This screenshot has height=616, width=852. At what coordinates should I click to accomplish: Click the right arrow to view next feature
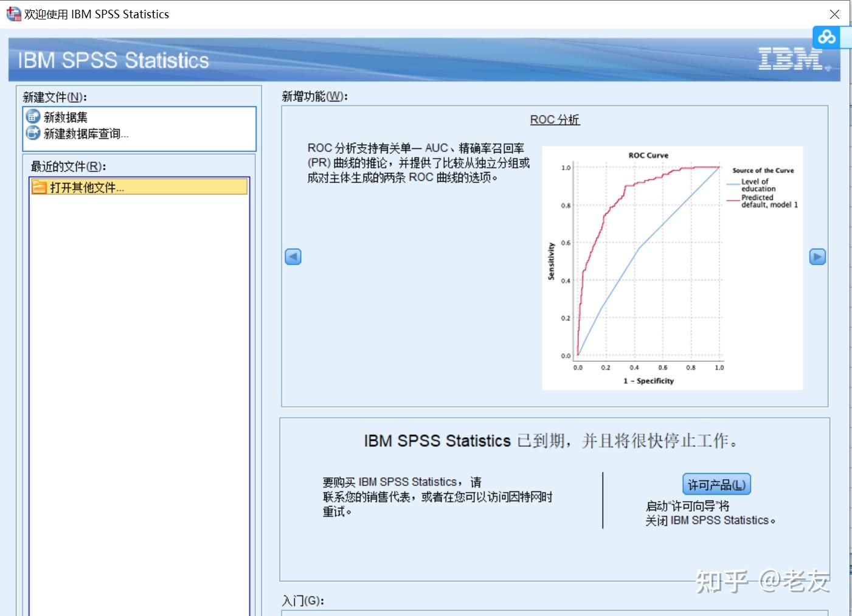817,257
